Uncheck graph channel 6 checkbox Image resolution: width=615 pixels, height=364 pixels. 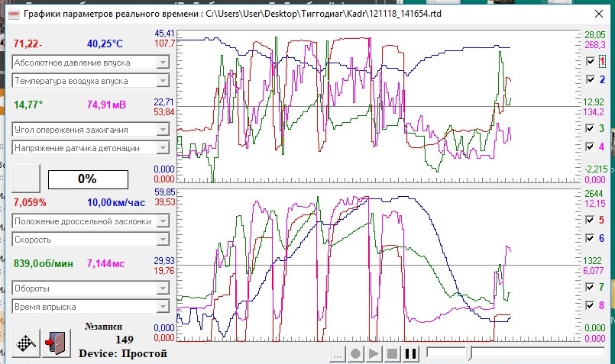pyautogui.click(x=590, y=238)
